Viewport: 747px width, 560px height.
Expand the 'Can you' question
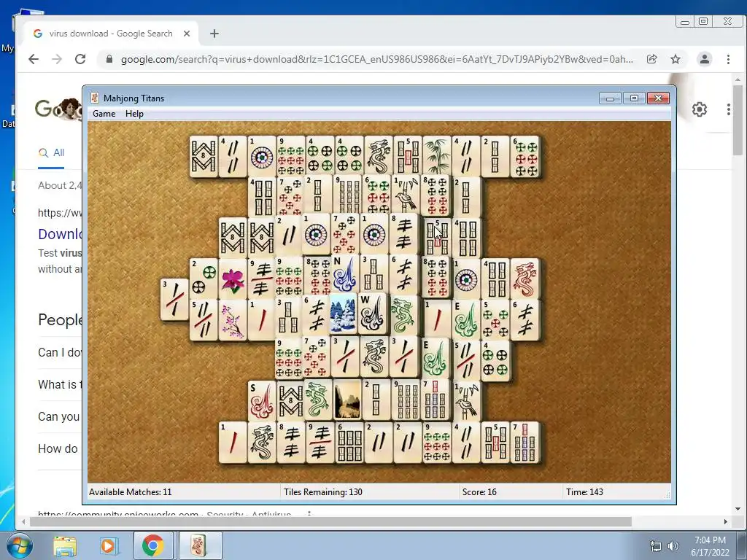point(60,416)
